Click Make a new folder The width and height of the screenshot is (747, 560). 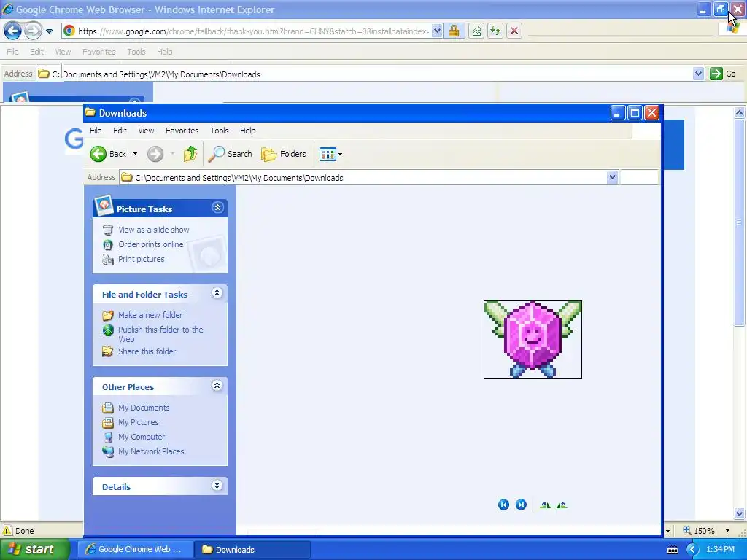tap(150, 315)
